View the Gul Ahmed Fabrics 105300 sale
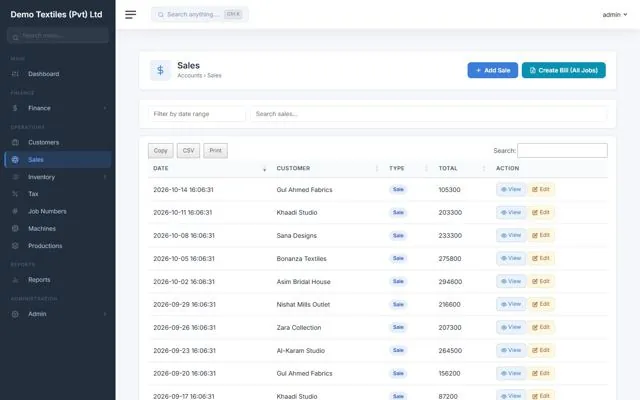Image resolution: width=640 pixels, height=400 pixels. click(511, 189)
